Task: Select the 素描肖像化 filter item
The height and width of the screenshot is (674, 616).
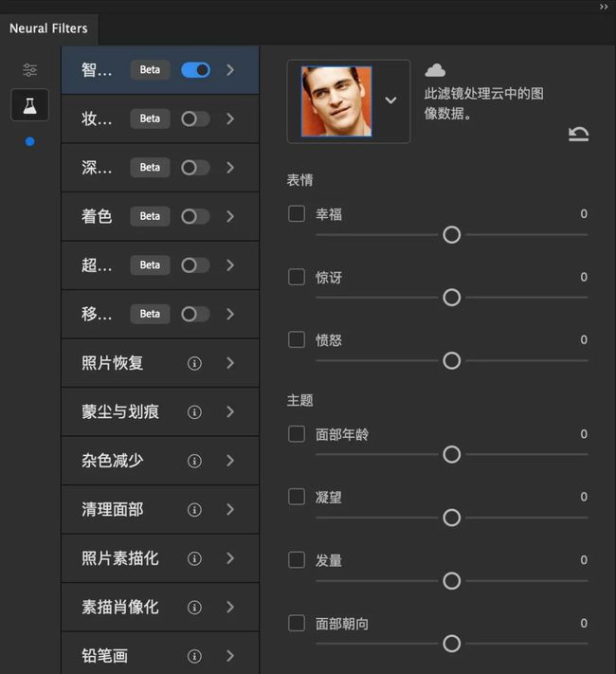Action: point(120,607)
